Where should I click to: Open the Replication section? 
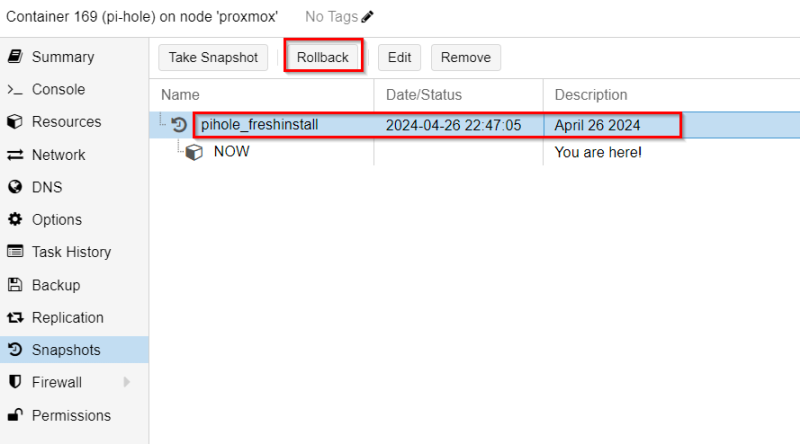click(67, 318)
